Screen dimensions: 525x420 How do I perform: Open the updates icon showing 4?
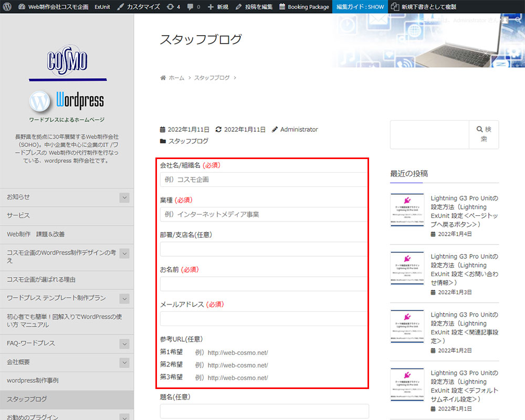(x=170, y=7)
